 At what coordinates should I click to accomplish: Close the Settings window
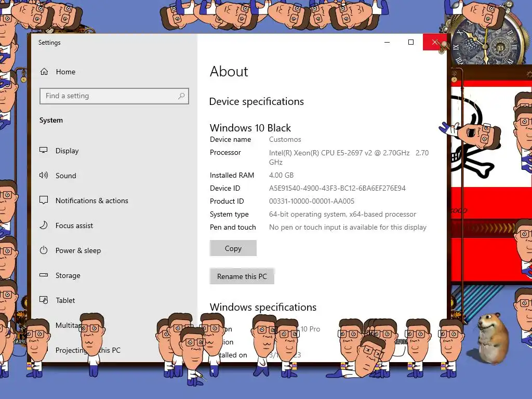click(x=435, y=43)
